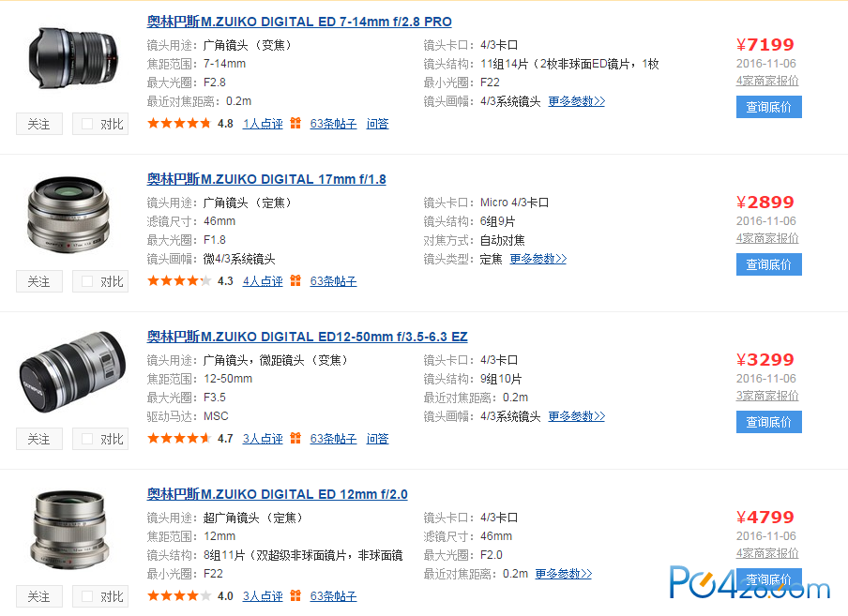Expand 更多参数>> for 7-14mm lens
848x616 pixels.
click(x=577, y=101)
